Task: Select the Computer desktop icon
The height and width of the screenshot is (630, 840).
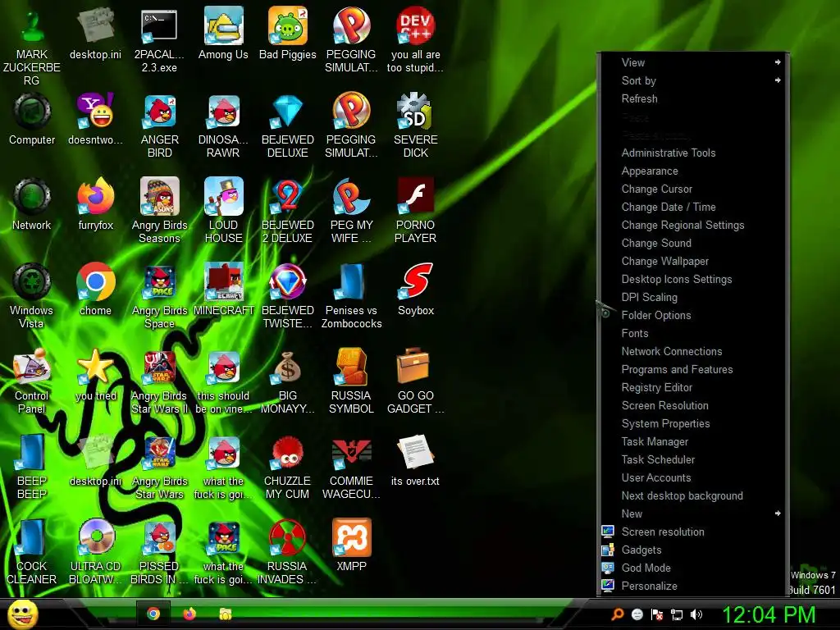Action: [x=32, y=119]
